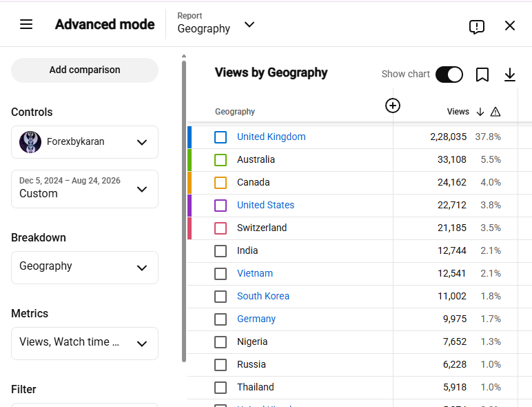Click the send feedback icon

pos(477,26)
